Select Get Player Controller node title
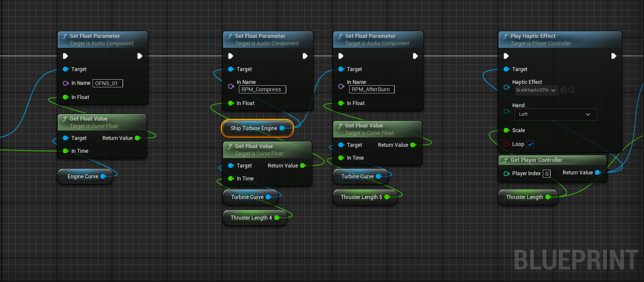 536,160
